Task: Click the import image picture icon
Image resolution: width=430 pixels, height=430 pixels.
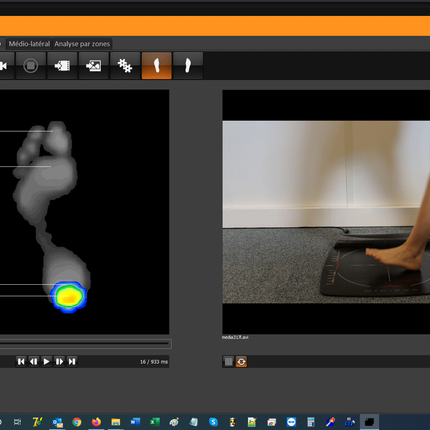Action: (94, 66)
